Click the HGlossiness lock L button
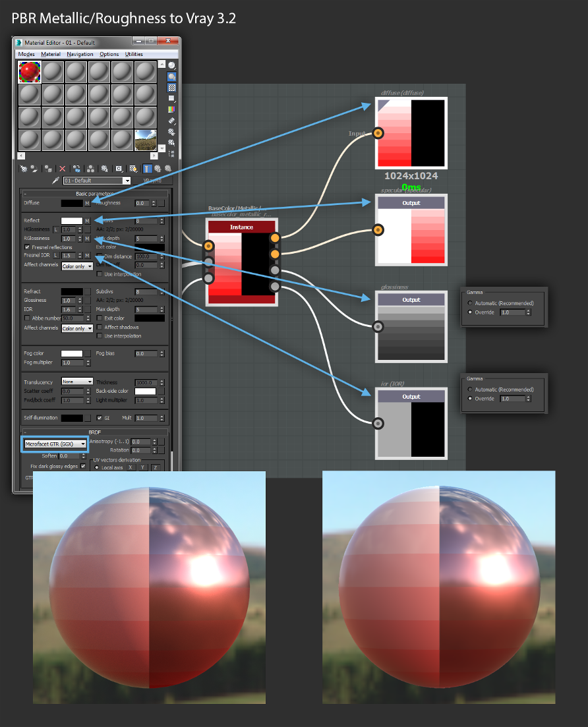Viewport: 588px width, 727px height. 56,229
